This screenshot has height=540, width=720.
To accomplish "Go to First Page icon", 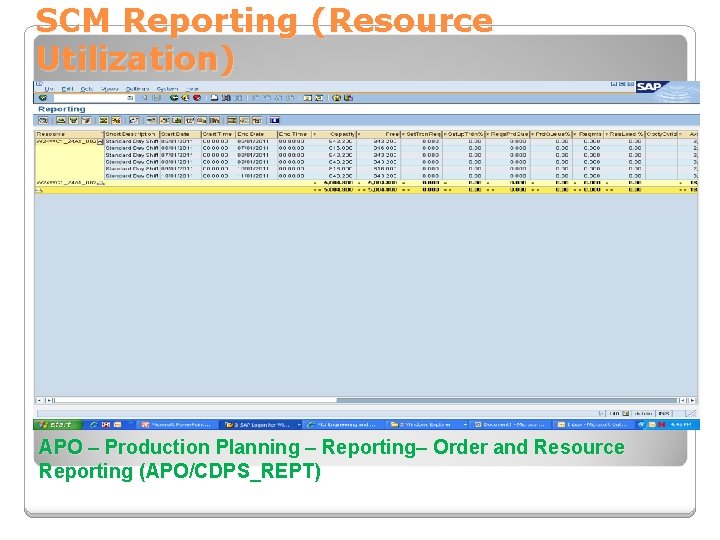I will [x=255, y=98].
